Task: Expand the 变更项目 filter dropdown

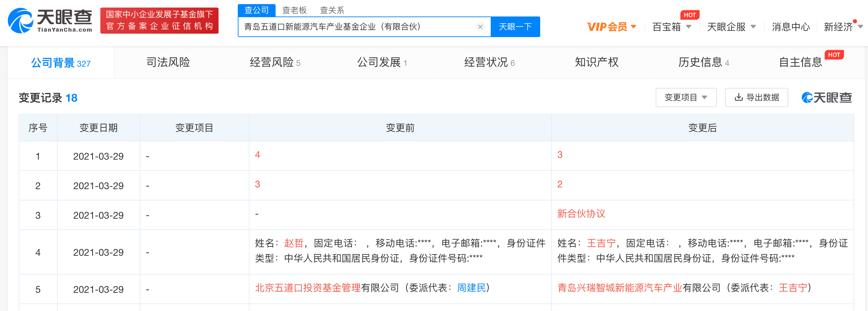Action: (x=686, y=97)
